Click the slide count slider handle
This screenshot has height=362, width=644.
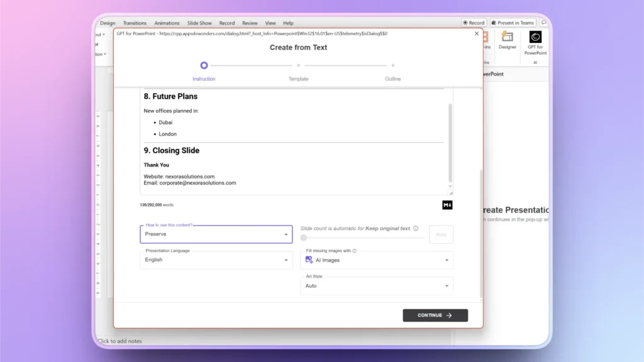point(304,238)
